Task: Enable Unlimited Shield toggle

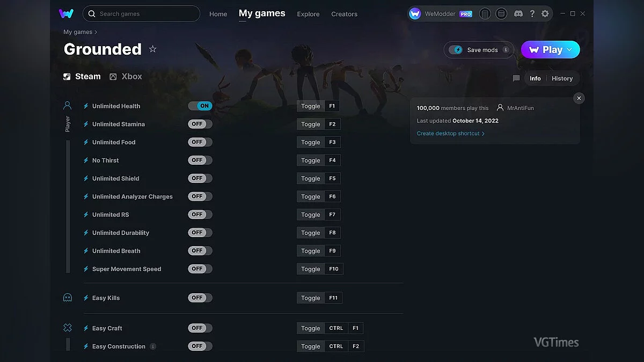Action: (x=200, y=178)
